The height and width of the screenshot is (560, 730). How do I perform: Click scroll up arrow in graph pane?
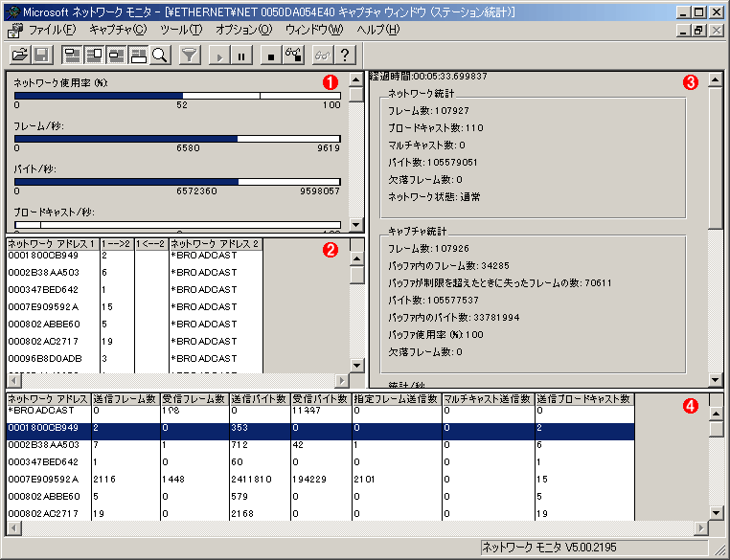[356, 79]
